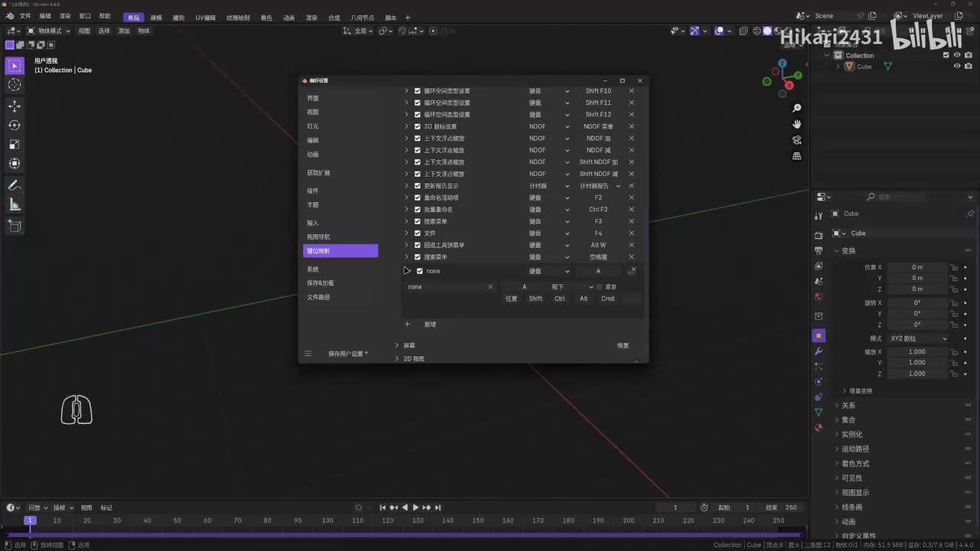Click the Blender logo menu icon

click(11, 16)
